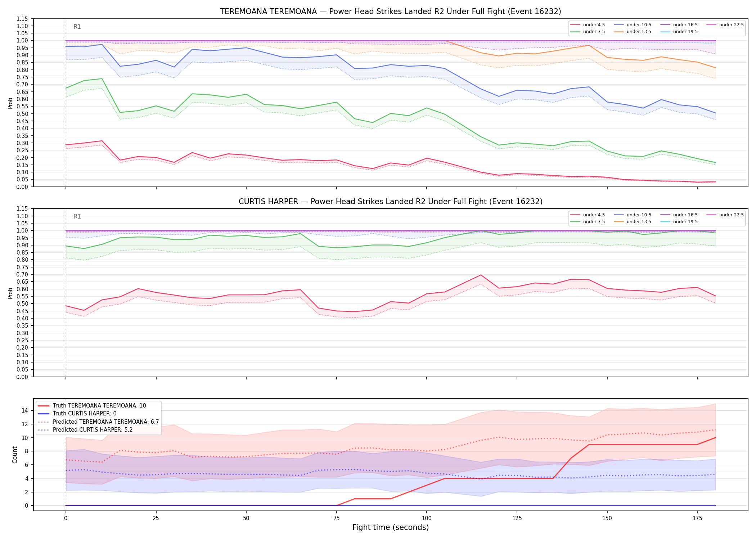Viewport: 756px width, 540px height.
Task: Pick 'under 4.5' in the CURTIS HARPER chart legend
Action: (x=588, y=215)
